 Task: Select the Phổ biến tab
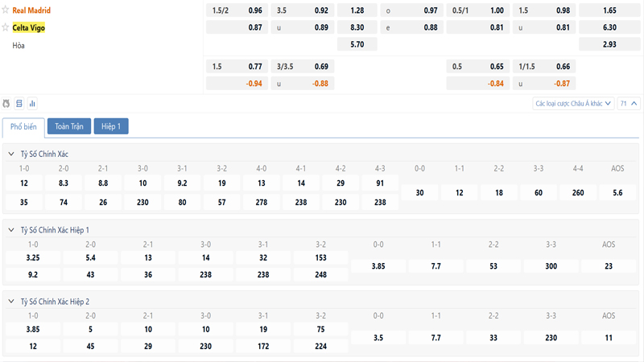23,126
